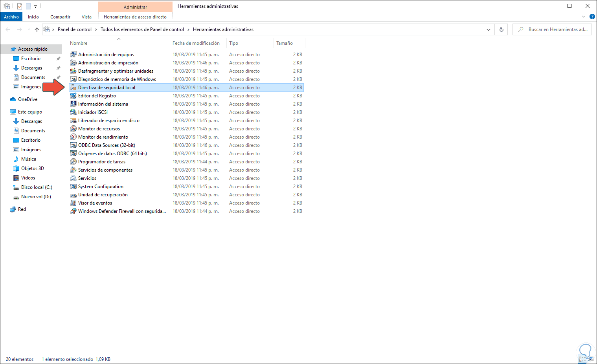Refresh the folder with the refresh icon
Image resolution: width=597 pixels, height=364 pixels.
coord(501,29)
